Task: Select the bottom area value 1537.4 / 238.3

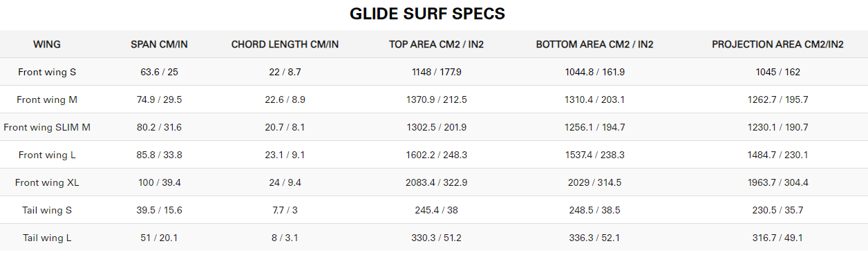Action: coord(594,155)
